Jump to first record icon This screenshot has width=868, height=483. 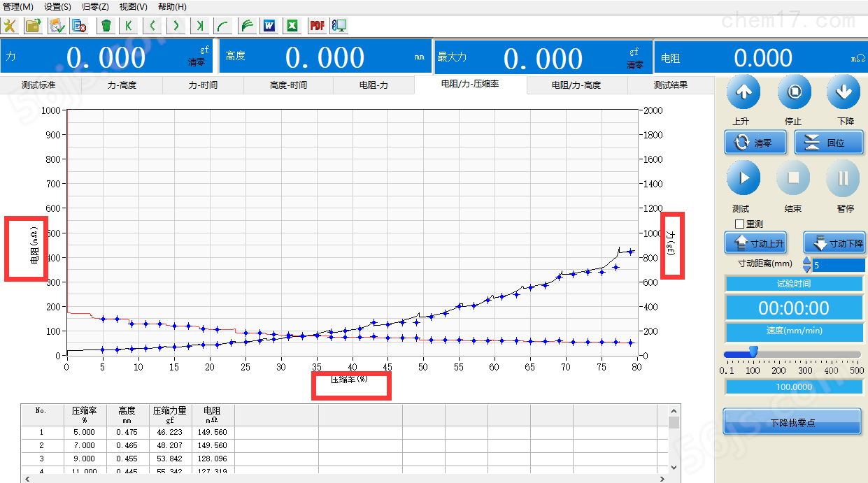point(129,26)
